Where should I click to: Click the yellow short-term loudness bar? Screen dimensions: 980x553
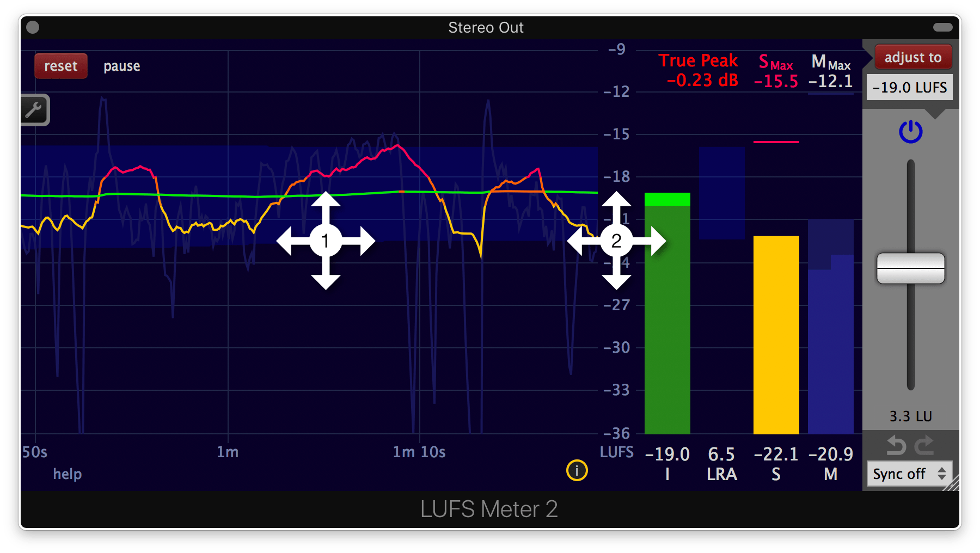(x=776, y=335)
